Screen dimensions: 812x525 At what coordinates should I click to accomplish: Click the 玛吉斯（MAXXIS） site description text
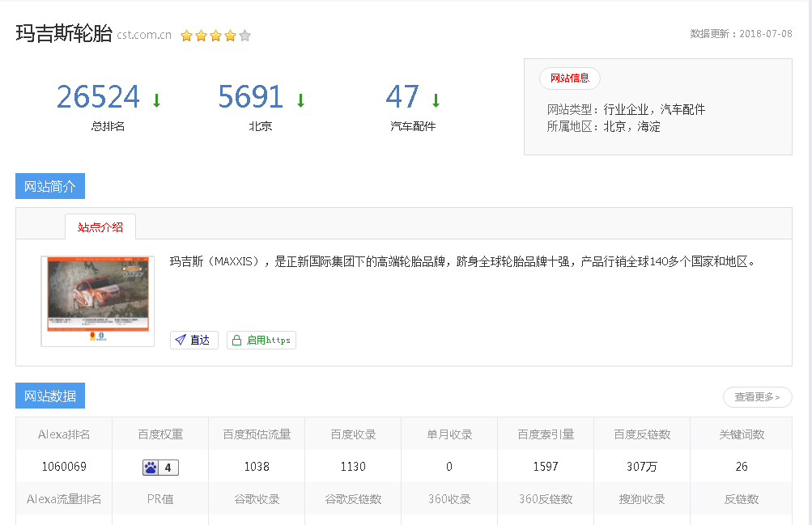[462, 262]
